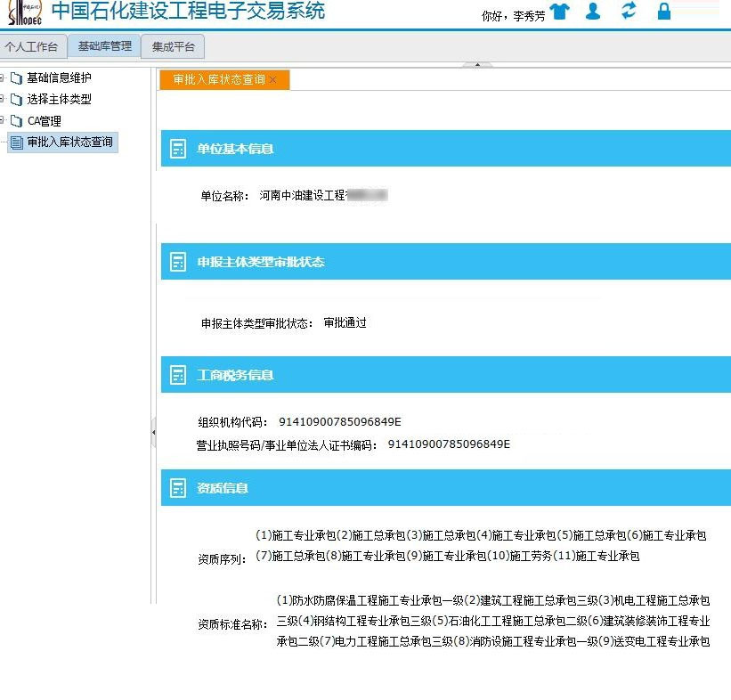The image size is (731, 700).
Task: Click the CA管理 folder icon
Action: (16, 121)
